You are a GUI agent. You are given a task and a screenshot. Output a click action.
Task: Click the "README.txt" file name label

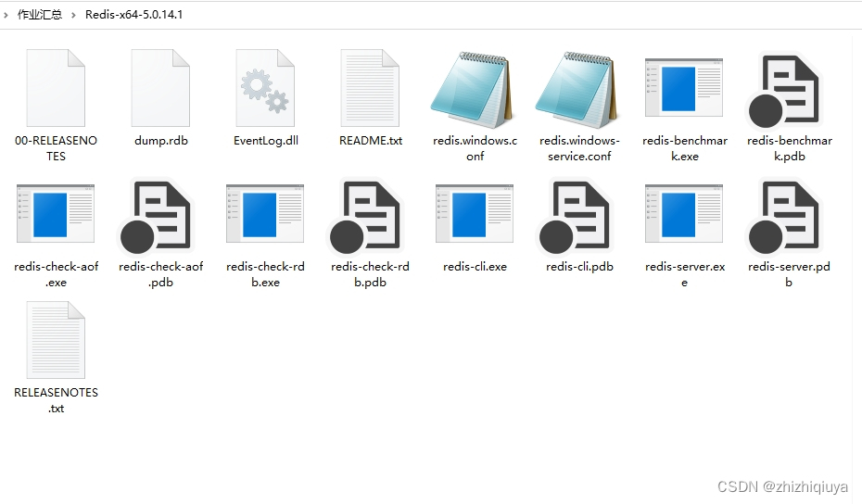pos(370,141)
